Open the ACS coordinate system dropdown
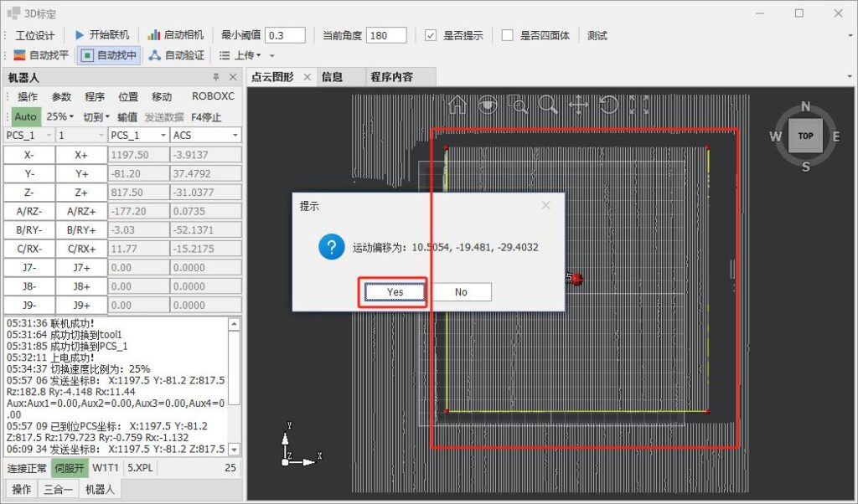Viewport: 858px width, 504px height. point(205,135)
